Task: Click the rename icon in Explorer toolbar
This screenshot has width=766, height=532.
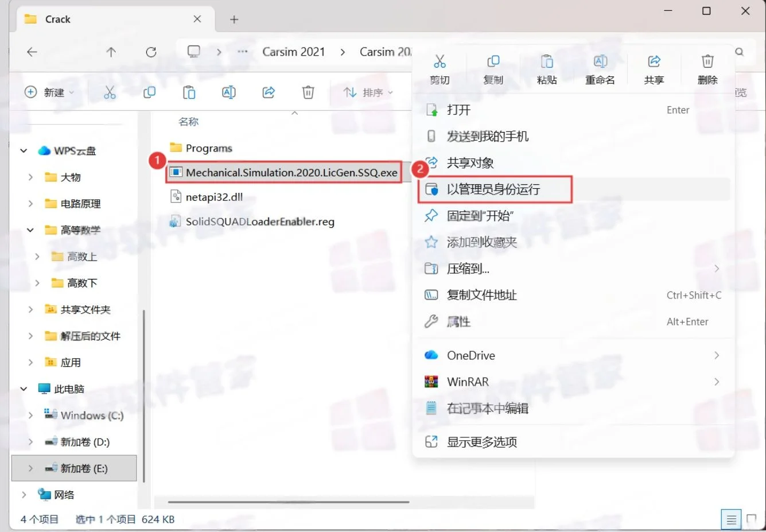Action: [x=229, y=92]
